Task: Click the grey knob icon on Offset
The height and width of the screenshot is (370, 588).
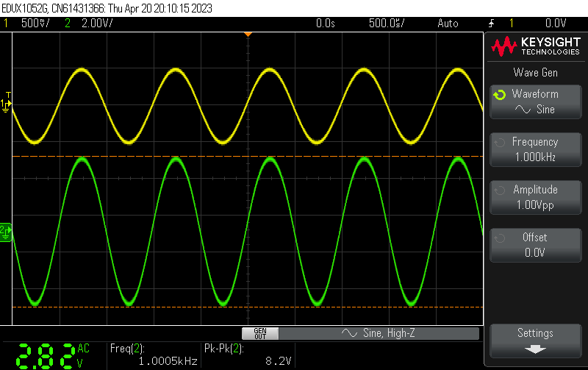Action: [x=500, y=238]
